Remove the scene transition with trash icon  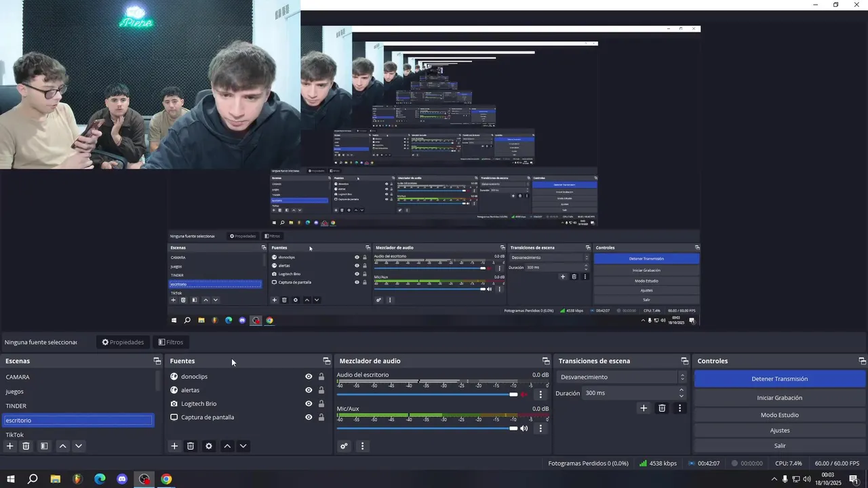click(x=662, y=408)
